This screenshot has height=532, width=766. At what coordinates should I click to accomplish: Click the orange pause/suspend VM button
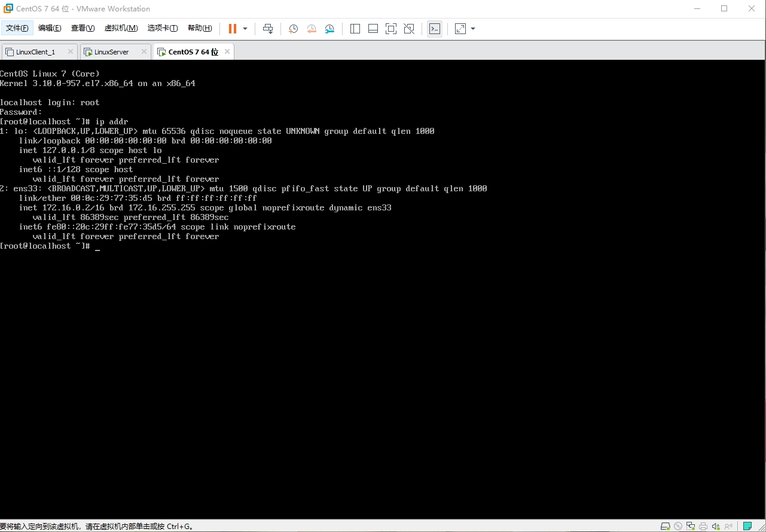233,29
